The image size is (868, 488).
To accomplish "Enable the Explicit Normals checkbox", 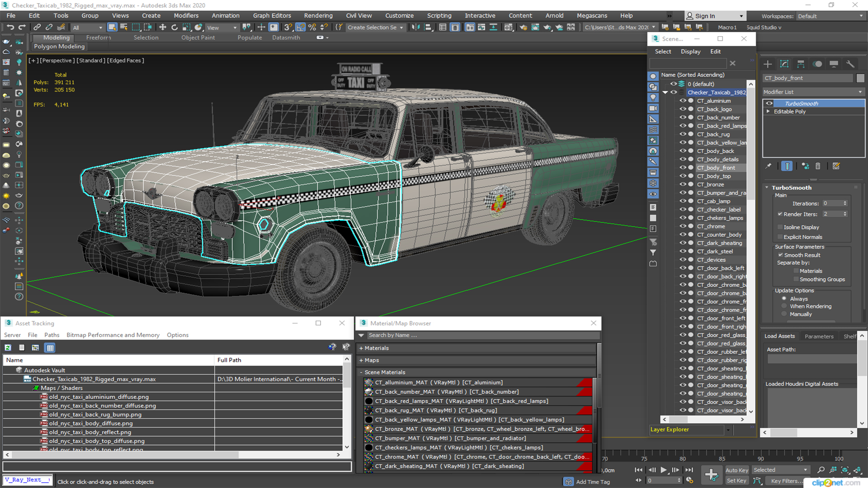I will click(780, 237).
